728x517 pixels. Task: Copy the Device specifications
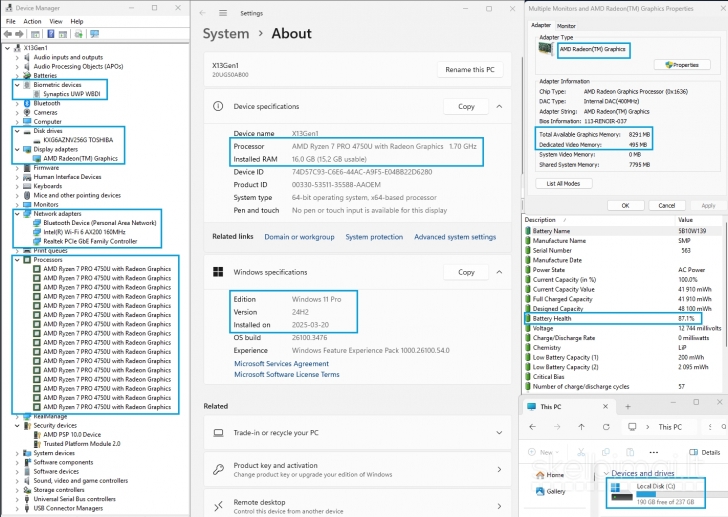[x=466, y=106]
